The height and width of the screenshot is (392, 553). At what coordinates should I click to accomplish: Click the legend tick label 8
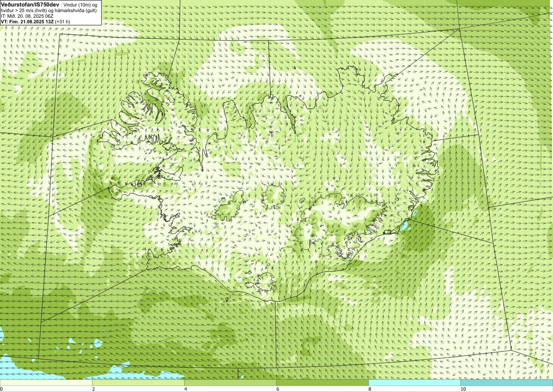click(x=370, y=389)
